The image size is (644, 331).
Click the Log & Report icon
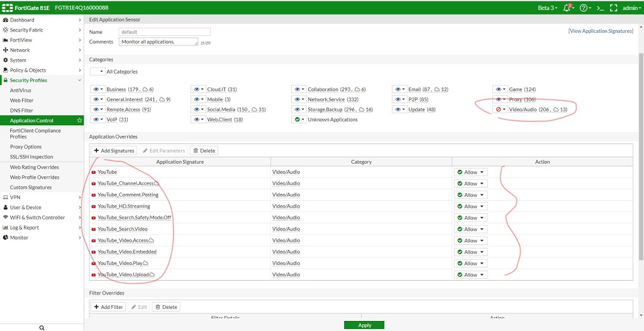click(x=5, y=227)
